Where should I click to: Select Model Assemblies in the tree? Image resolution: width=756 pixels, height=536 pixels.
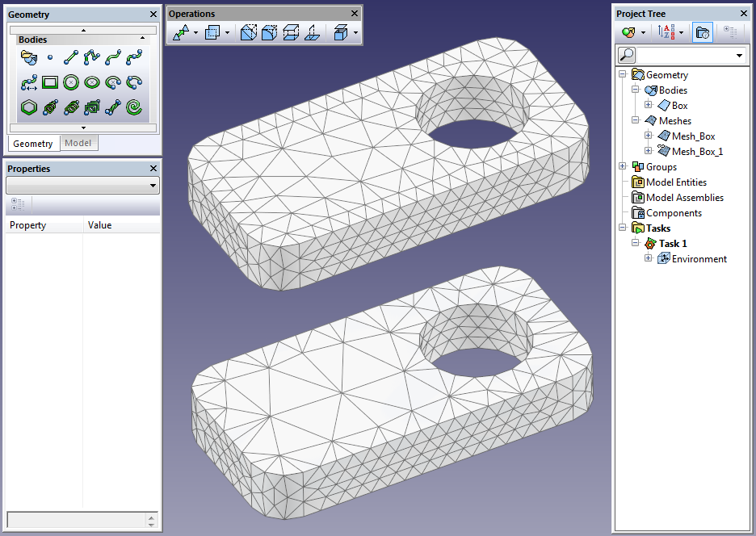[x=684, y=198]
